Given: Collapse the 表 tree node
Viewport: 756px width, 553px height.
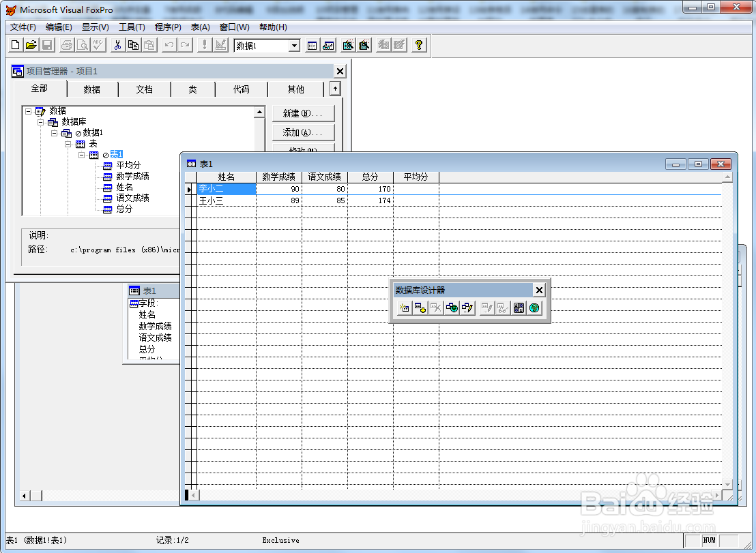Looking at the screenshot, I should 68,144.
